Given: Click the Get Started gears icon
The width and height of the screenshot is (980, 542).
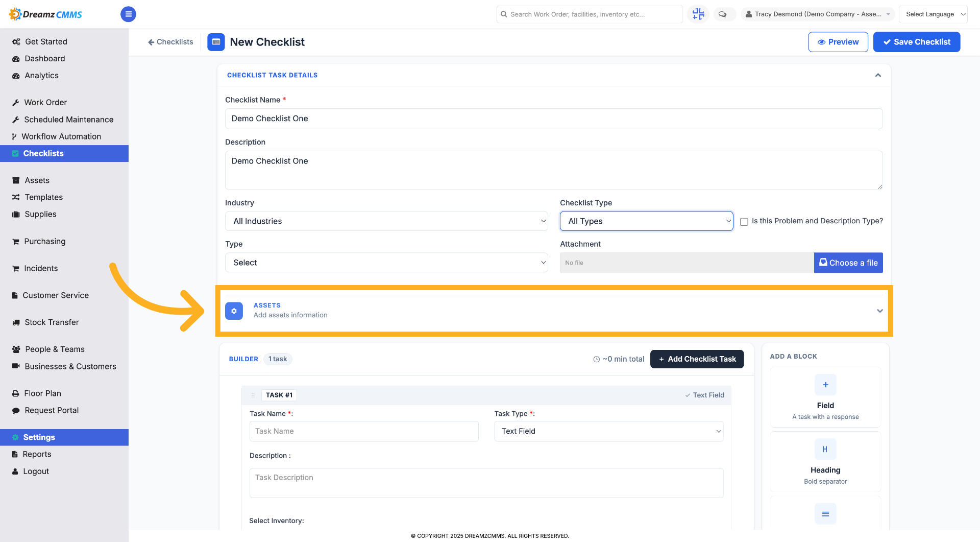Looking at the screenshot, I should click(x=16, y=42).
